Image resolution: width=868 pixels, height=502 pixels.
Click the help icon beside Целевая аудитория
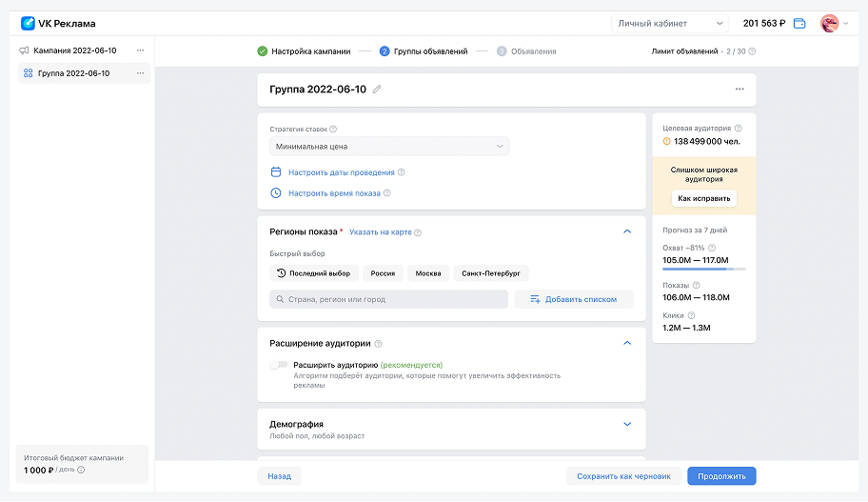point(739,128)
